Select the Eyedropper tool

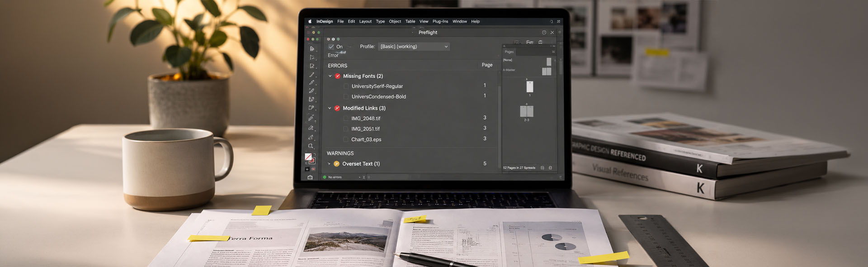click(311, 118)
